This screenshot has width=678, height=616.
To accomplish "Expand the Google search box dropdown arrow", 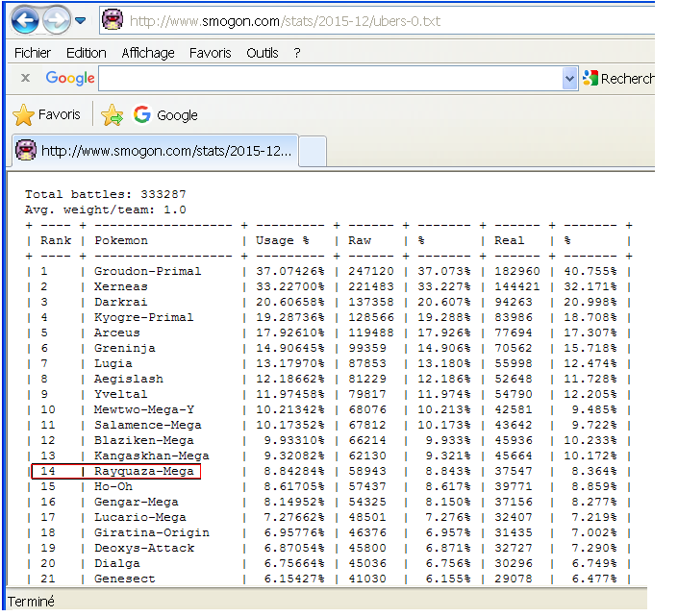I will (x=569, y=78).
